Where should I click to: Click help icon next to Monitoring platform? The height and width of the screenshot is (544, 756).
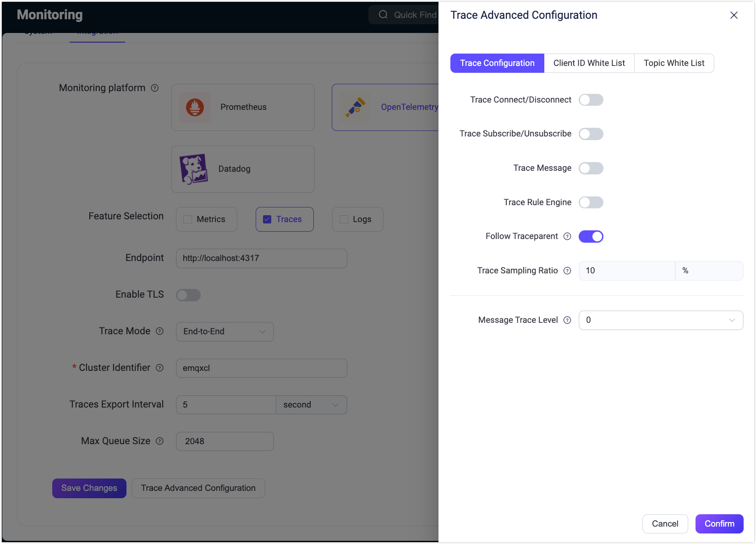[155, 88]
